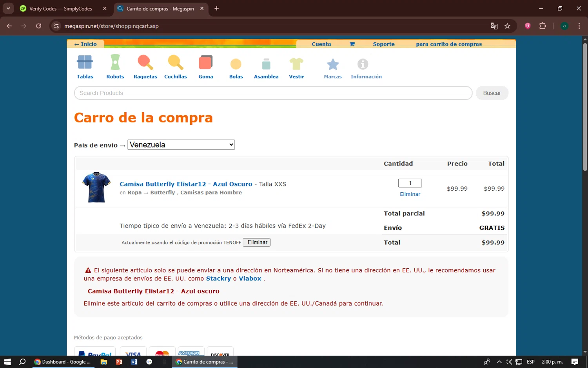The image size is (588, 368).
Task: Open the Cuenta menu item
Action: [321, 44]
